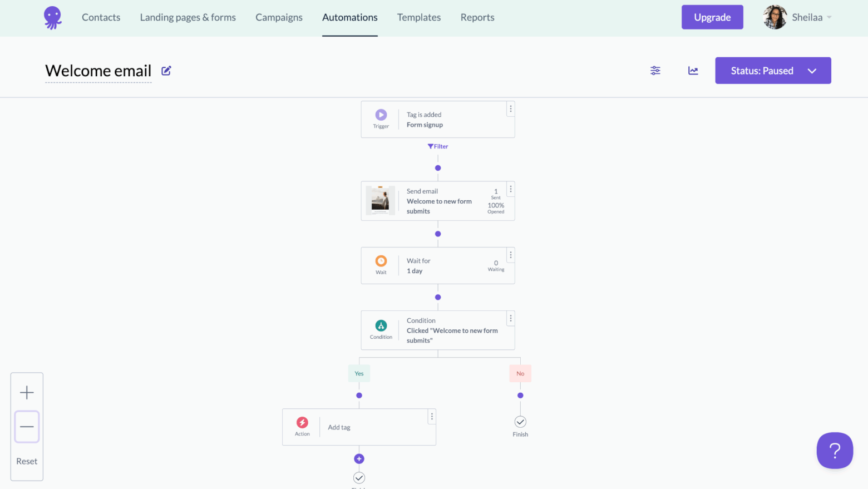
Task: Open the Status: Paused dropdown
Action: coord(773,70)
